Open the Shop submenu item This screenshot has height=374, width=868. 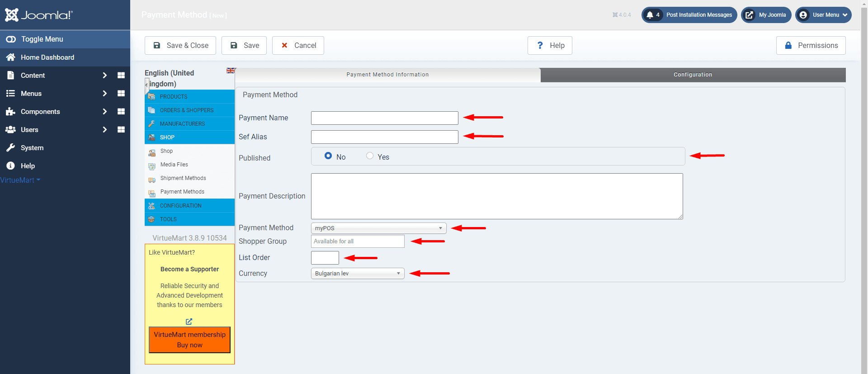point(166,151)
